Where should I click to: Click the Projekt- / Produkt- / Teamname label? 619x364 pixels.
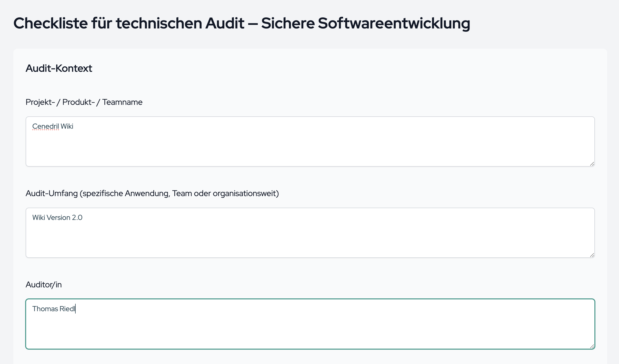pyautogui.click(x=84, y=102)
